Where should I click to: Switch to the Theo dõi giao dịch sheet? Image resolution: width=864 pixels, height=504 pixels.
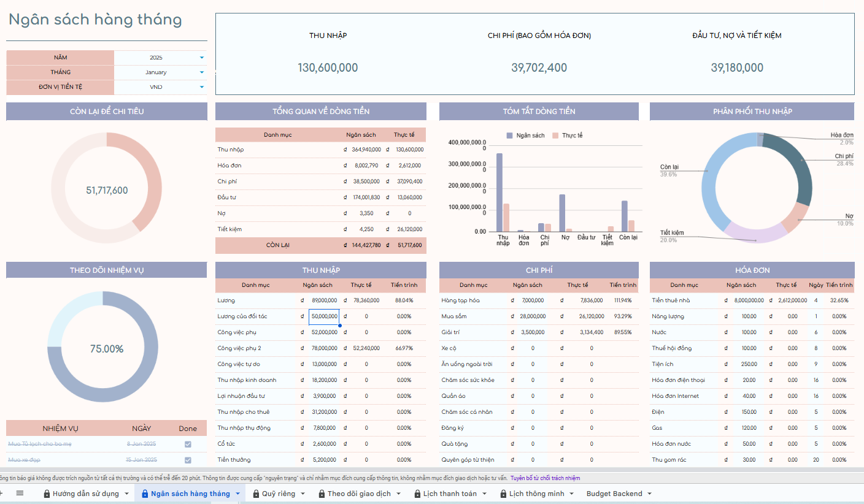click(x=359, y=494)
